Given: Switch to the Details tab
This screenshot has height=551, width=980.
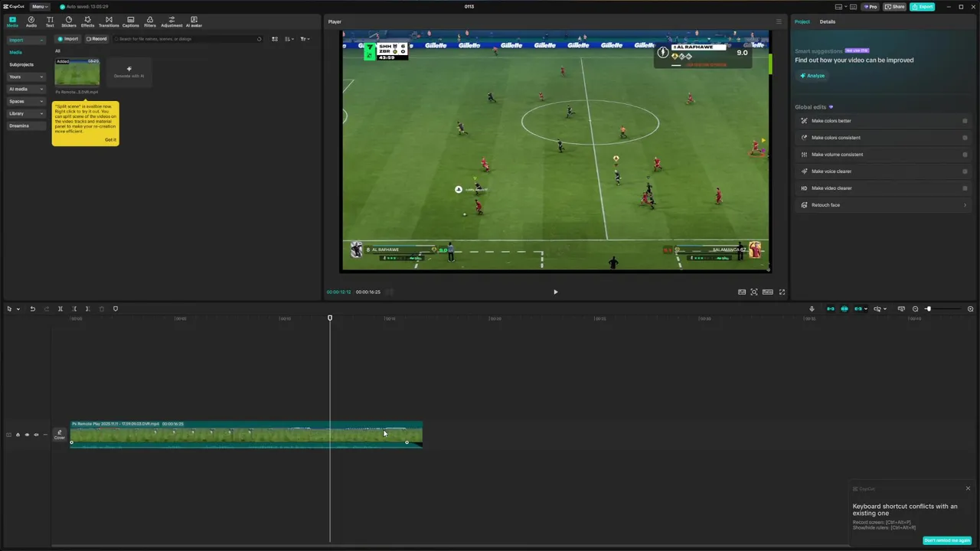Looking at the screenshot, I should pos(828,21).
